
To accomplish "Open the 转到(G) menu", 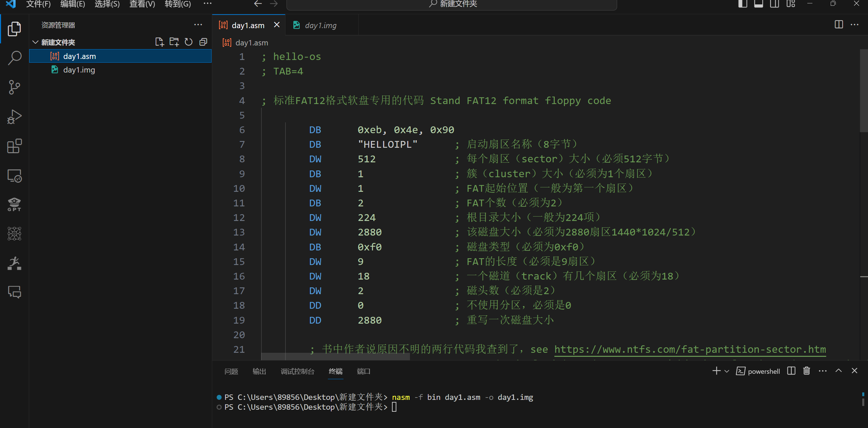I will 178,4.
